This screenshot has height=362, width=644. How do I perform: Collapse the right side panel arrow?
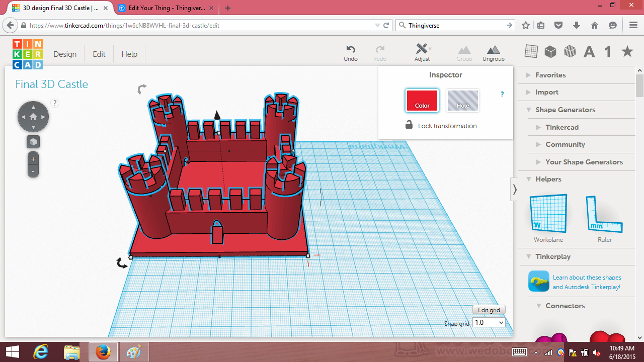point(514,190)
